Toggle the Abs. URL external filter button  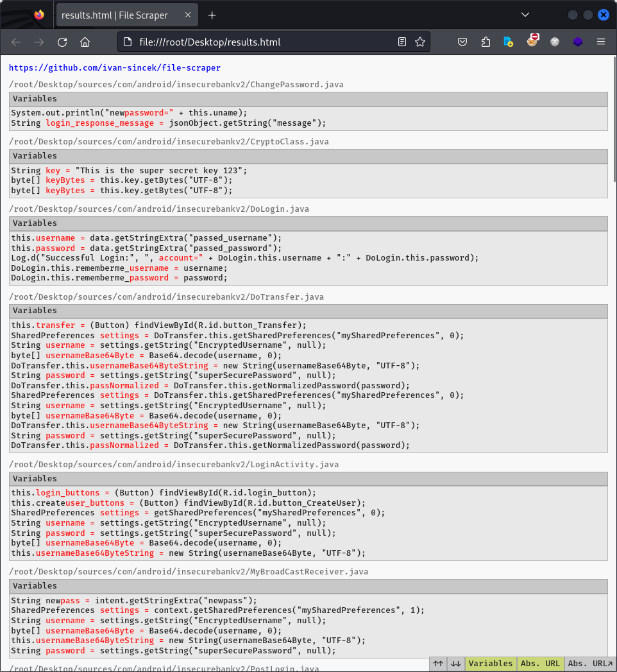pyautogui.click(x=588, y=664)
